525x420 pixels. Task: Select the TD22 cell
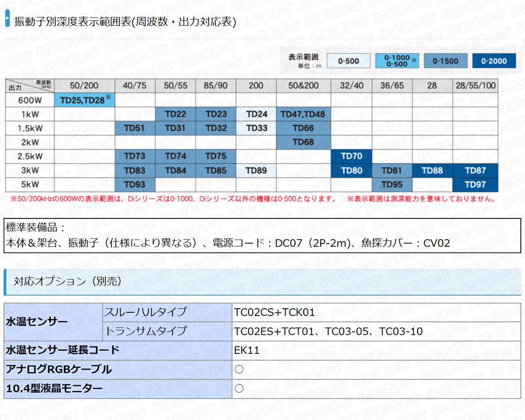point(175,114)
